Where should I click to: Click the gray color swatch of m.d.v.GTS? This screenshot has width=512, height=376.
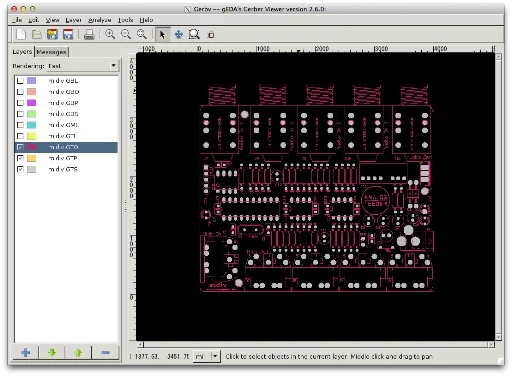[32, 169]
